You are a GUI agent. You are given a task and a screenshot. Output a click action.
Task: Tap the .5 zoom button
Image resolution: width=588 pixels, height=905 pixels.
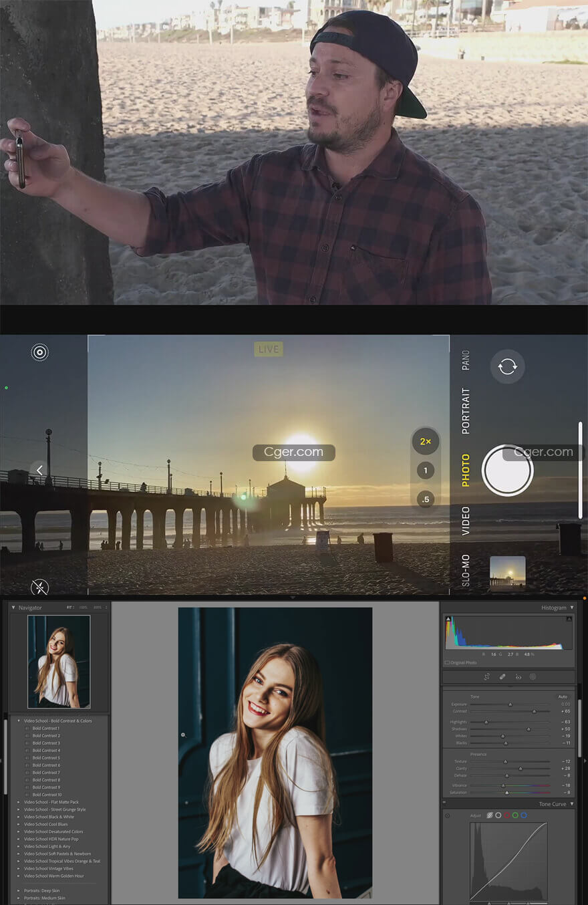426,499
